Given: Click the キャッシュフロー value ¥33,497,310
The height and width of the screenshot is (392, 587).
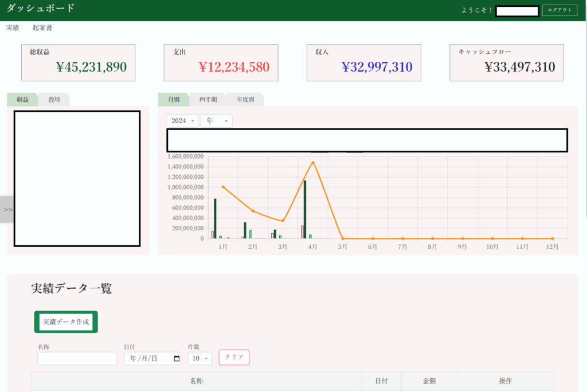Looking at the screenshot, I should click(x=519, y=67).
